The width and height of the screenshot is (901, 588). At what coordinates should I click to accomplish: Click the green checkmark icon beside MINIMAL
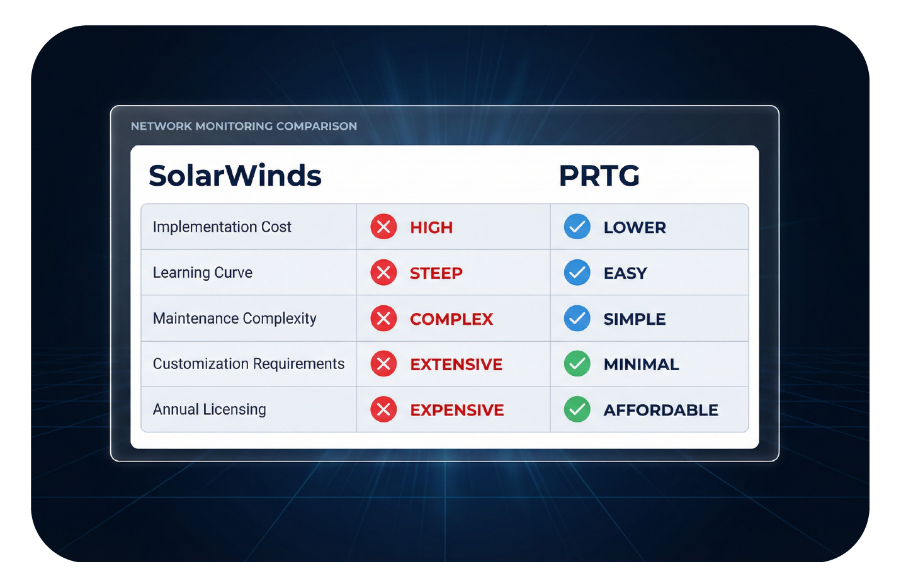pos(577,364)
